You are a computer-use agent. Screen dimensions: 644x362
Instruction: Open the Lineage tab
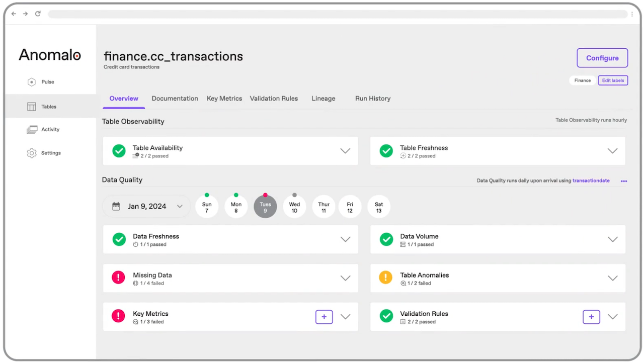point(323,99)
